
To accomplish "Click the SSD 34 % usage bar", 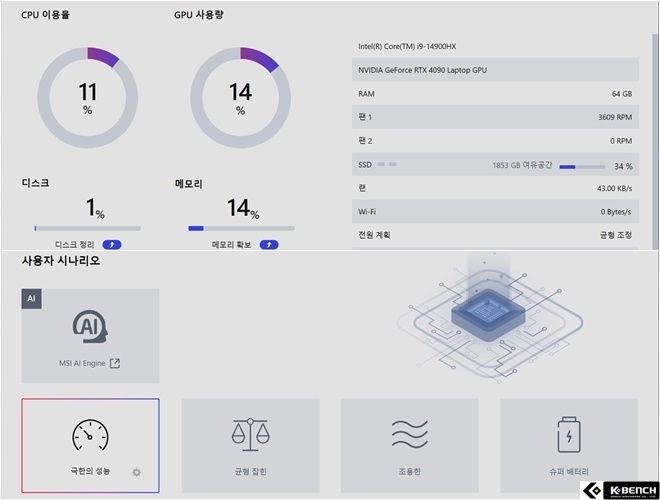I will [x=582, y=167].
